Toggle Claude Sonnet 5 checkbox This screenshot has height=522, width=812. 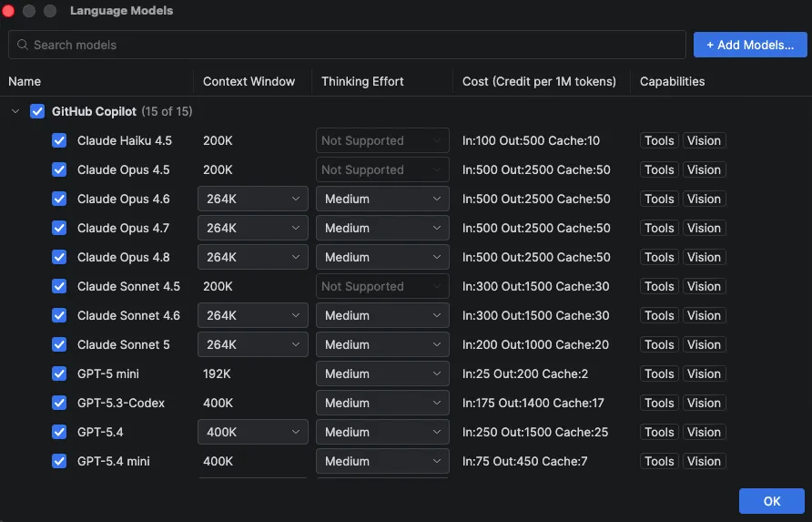click(59, 344)
